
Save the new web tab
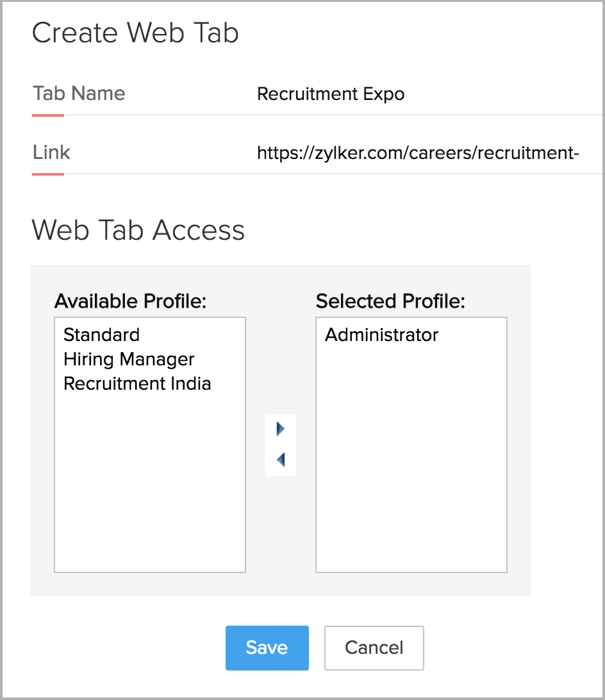tap(267, 647)
